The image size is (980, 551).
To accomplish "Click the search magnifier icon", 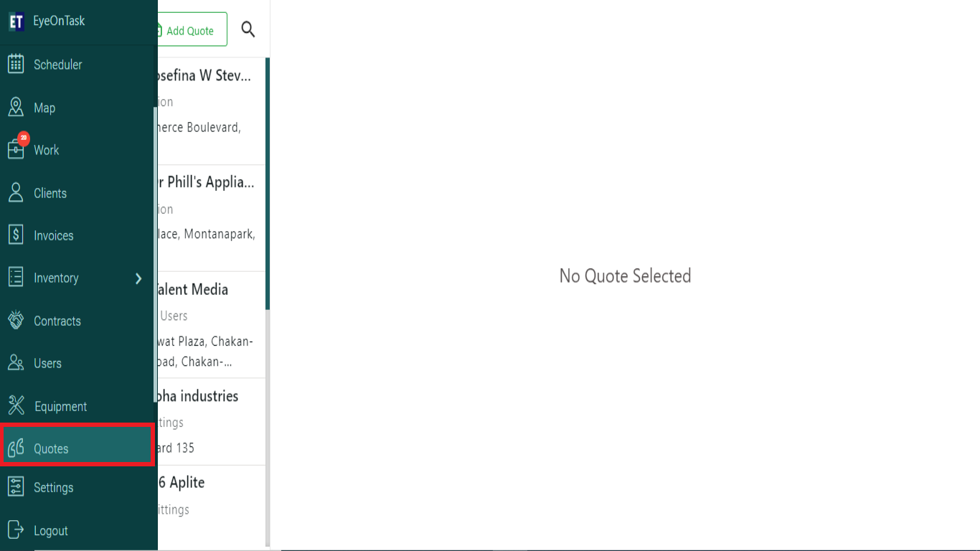I will point(248,29).
